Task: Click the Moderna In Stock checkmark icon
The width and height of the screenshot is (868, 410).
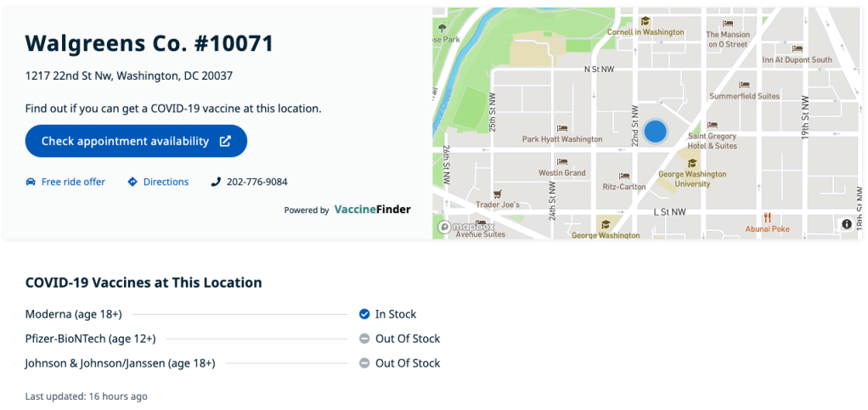Action: coord(364,314)
